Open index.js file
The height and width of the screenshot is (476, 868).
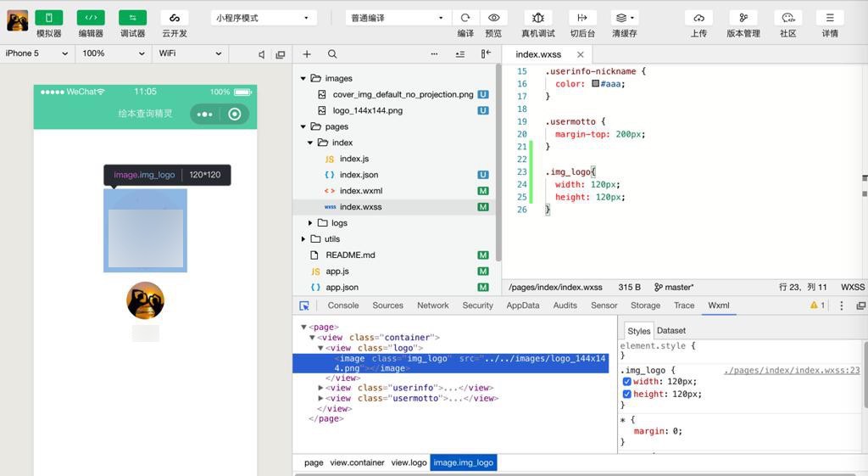pos(354,159)
